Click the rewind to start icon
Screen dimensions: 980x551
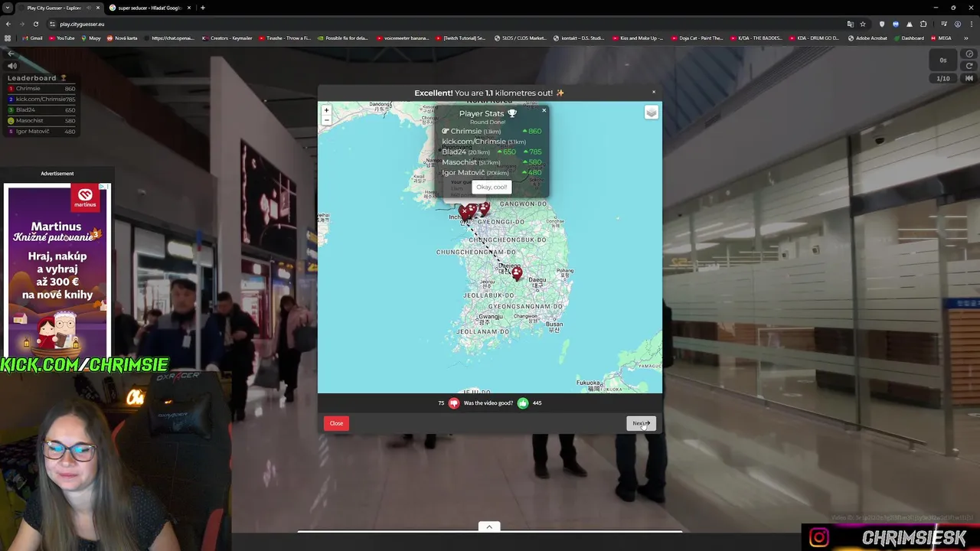click(x=969, y=78)
